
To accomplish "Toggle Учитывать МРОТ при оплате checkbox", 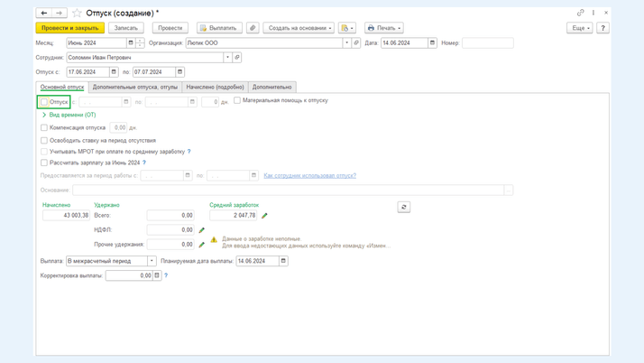I will (x=44, y=152).
